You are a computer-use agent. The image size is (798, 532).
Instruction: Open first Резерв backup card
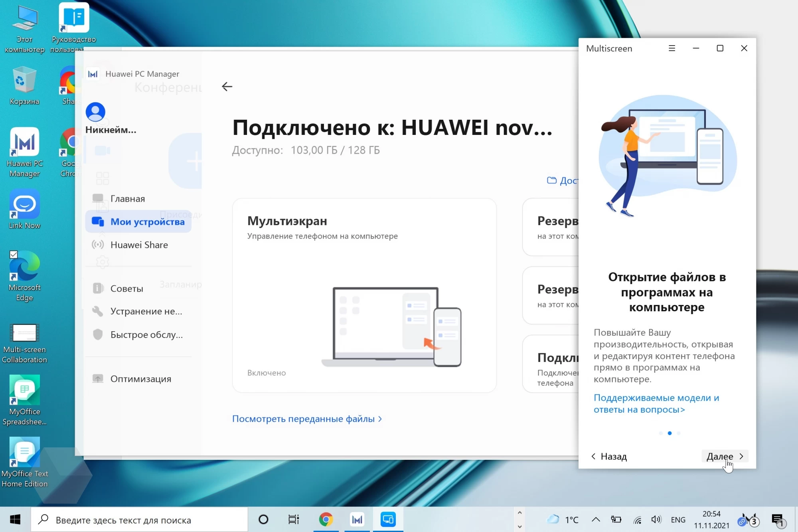pyautogui.click(x=551, y=227)
